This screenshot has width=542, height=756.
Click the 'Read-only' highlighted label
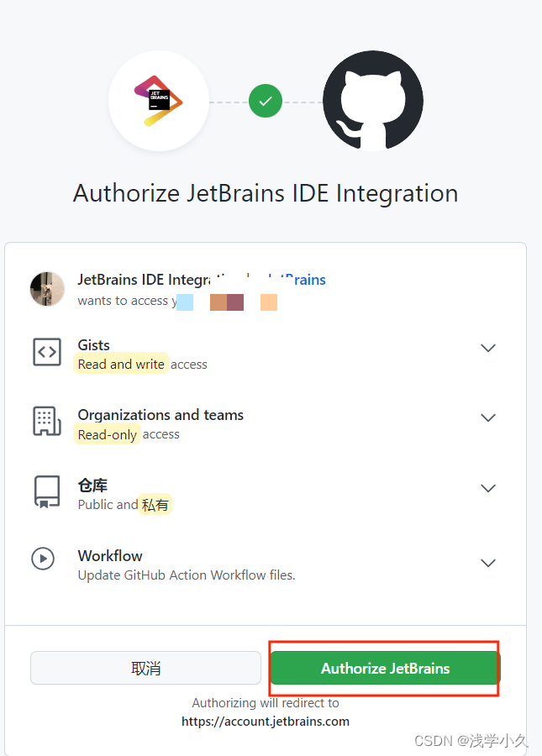pyautogui.click(x=107, y=434)
